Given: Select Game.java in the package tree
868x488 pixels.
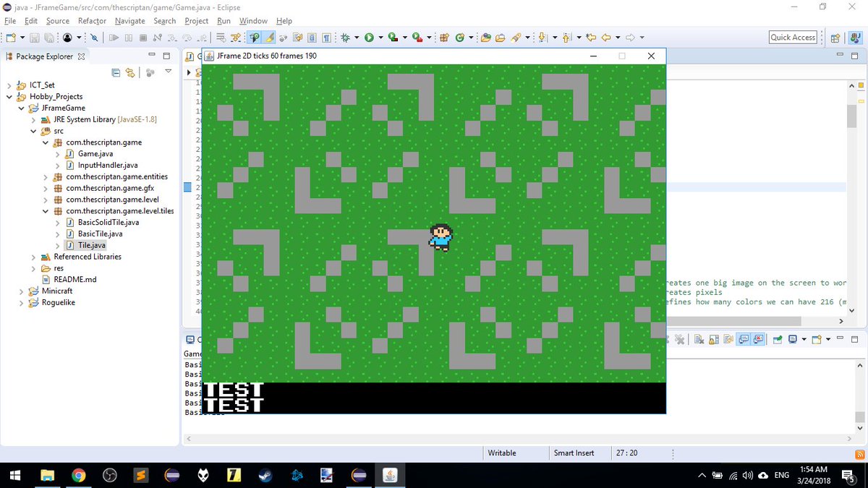Looking at the screenshot, I should [x=95, y=154].
